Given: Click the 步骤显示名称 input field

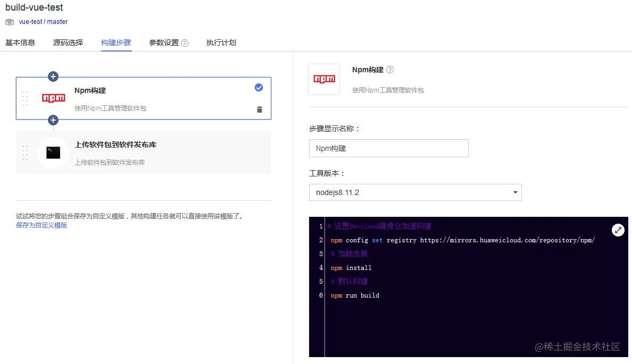Looking at the screenshot, I should (388, 148).
